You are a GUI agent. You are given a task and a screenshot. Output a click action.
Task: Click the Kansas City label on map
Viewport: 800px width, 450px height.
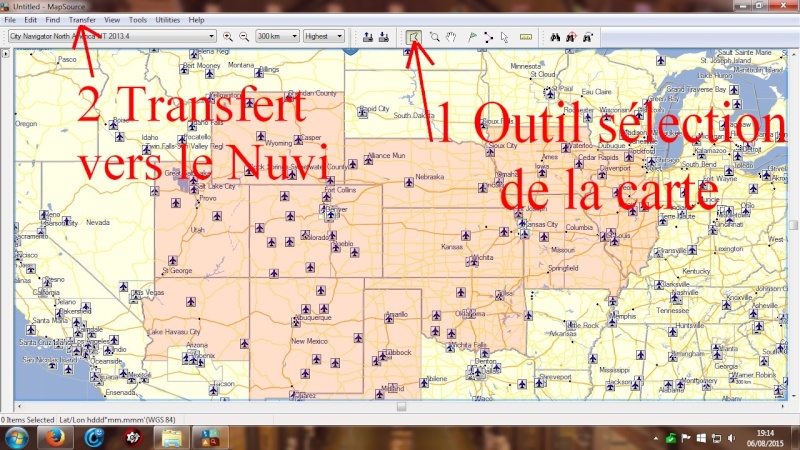pos(541,224)
